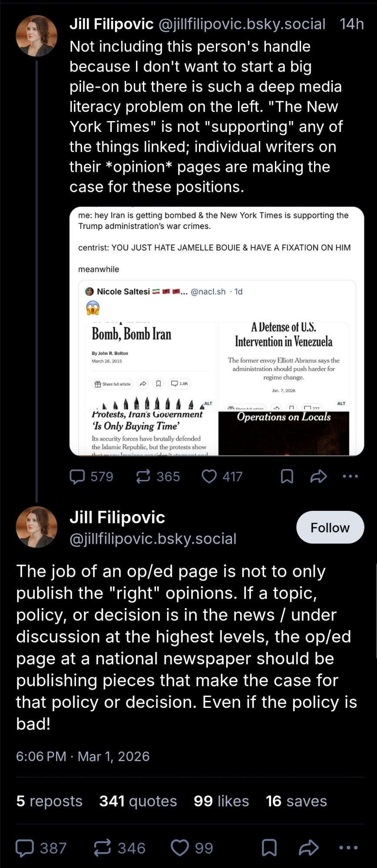
Task: Open @jillfilipovic.bsky.social handle in parent post
Action: click(x=242, y=24)
